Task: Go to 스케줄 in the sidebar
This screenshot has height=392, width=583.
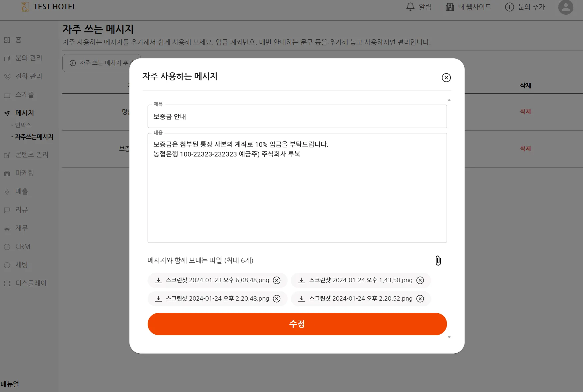Action: [25, 95]
